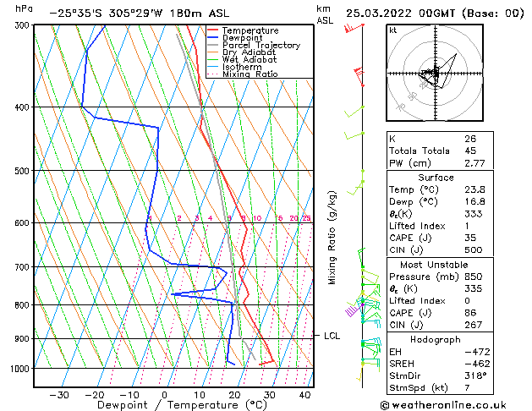Screen dimensions: 532x411
Task: Click the EH value -472
Action: point(477,352)
